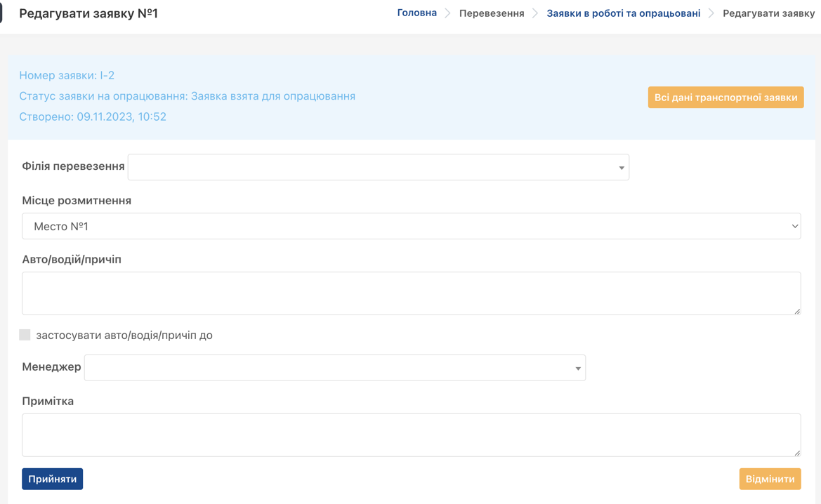
Task: Click the arrow icon in Менеджер field
Action: 578,369
